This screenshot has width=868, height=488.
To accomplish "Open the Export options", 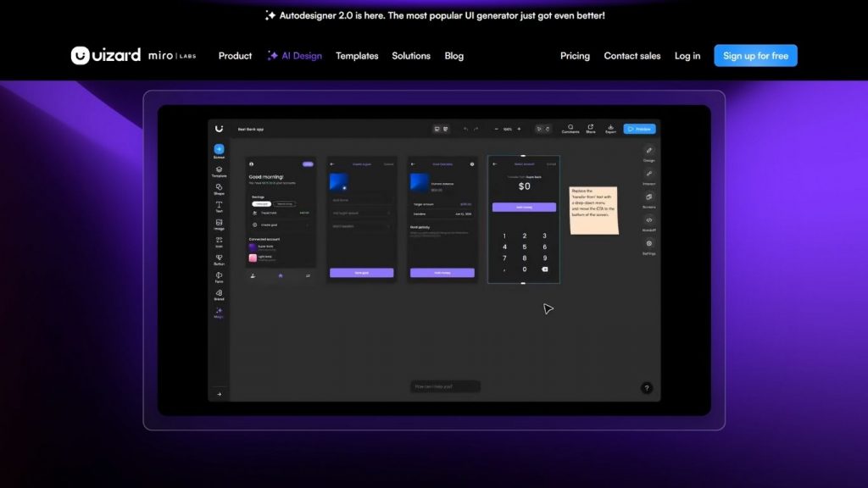I will (x=610, y=129).
